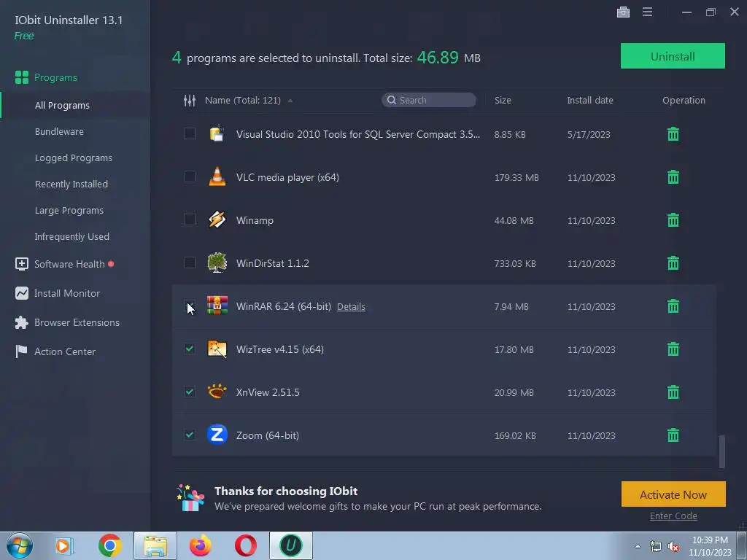Check the Visual Studio 2010 Tools checkbox
747x560 pixels.
click(x=190, y=134)
